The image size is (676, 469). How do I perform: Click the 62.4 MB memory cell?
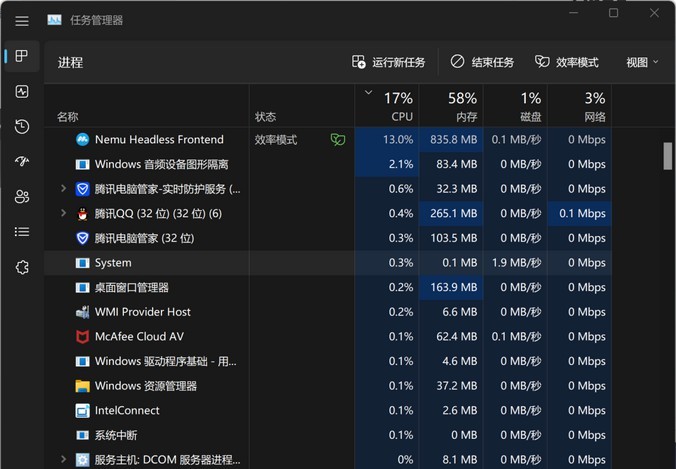coord(451,337)
